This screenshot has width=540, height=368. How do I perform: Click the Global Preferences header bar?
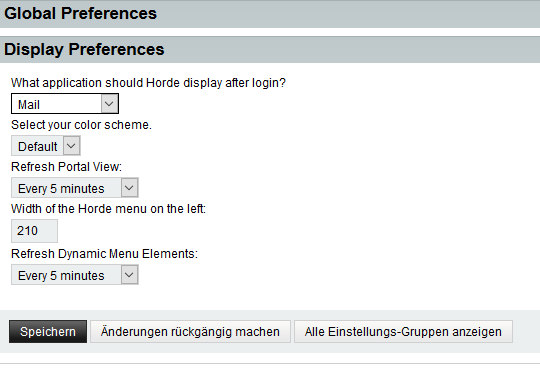tap(270, 14)
